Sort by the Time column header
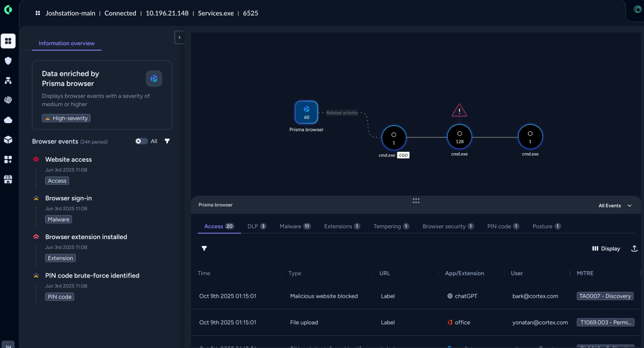The image size is (644, 348). [204, 273]
